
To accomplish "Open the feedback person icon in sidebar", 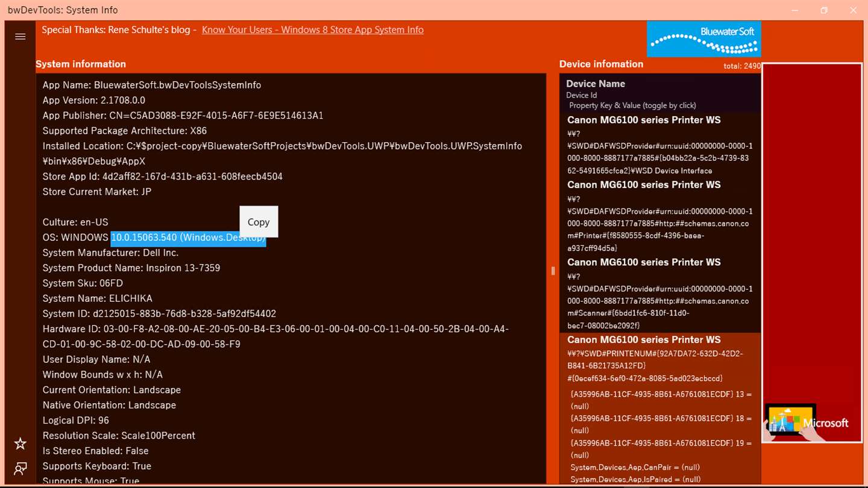I will [20, 469].
